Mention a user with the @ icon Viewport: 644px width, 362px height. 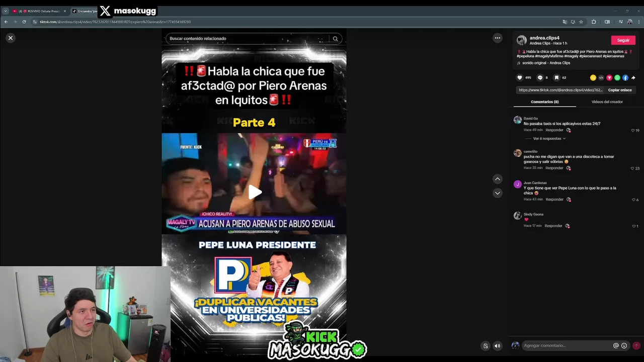[x=616, y=345]
